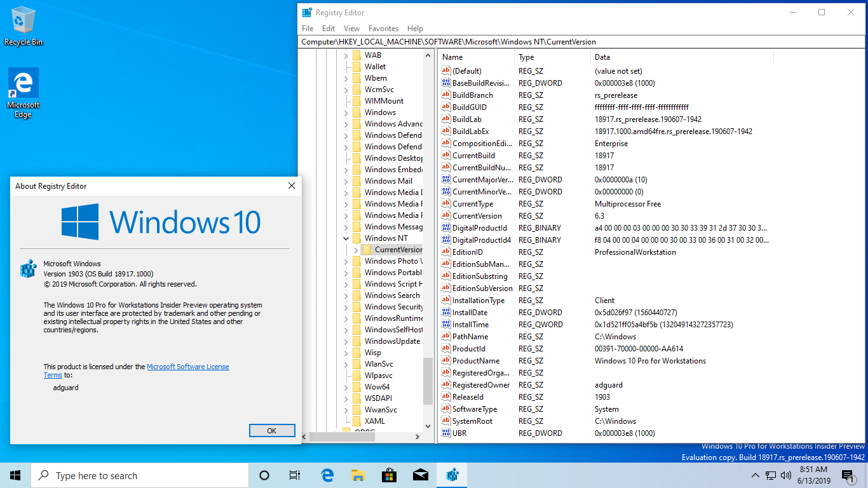Screen dimensions: 868x488
Task: Click the Windows NT folder icon
Action: [357, 238]
